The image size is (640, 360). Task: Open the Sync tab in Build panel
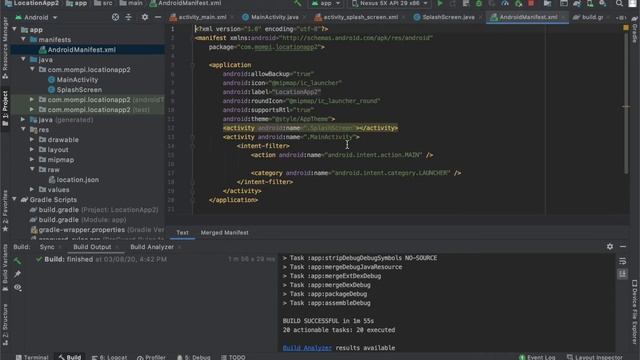coord(47,247)
